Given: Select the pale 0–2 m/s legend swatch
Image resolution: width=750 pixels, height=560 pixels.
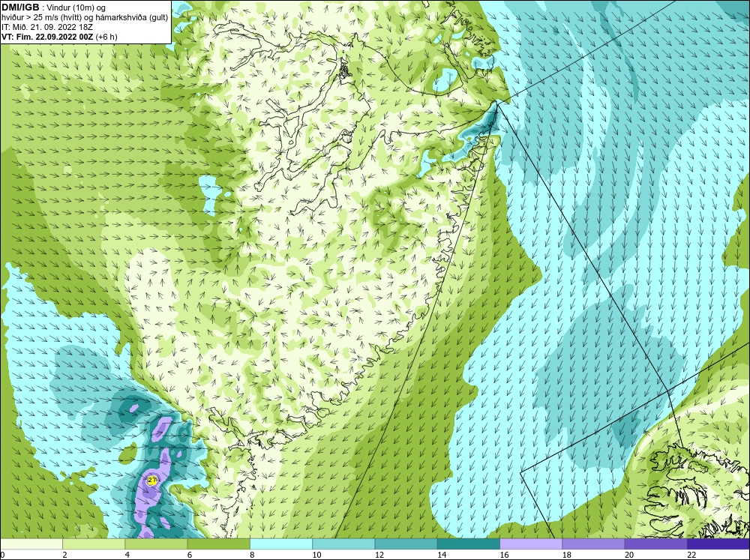Looking at the screenshot, I should [31, 544].
